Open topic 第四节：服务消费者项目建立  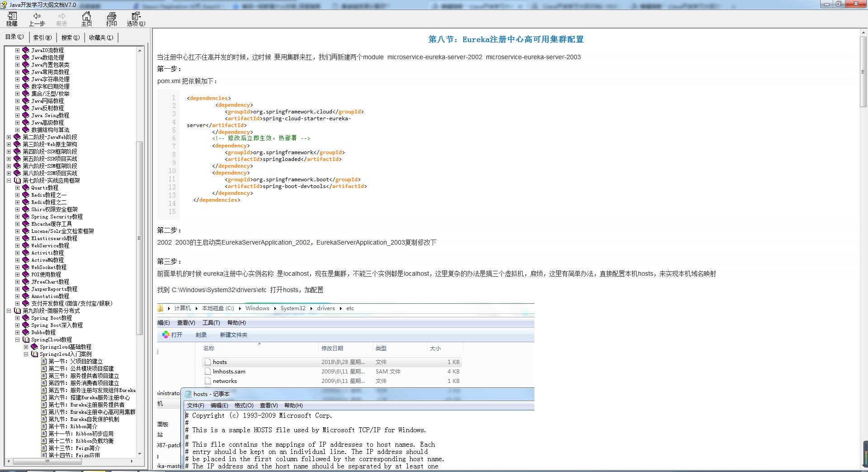tap(84, 383)
